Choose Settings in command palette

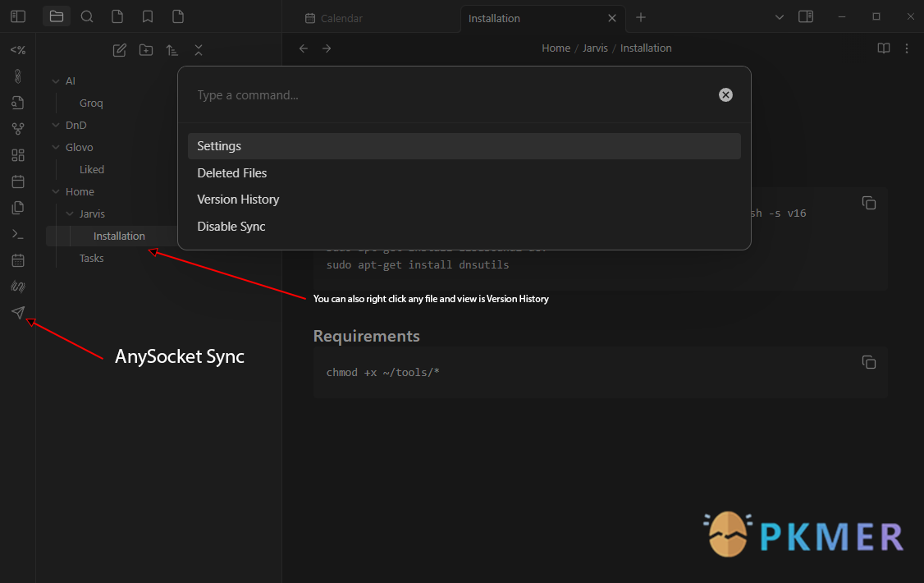tap(464, 146)
